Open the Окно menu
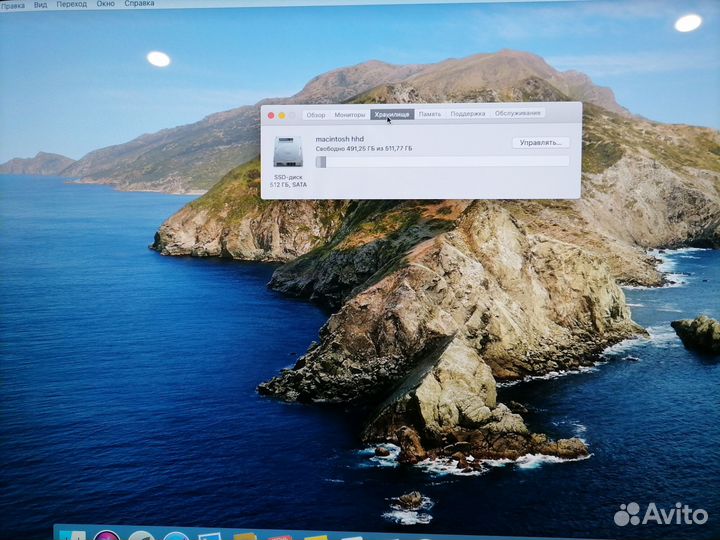The height and width of the screenshot is (540, 720). tap(105, 4)
